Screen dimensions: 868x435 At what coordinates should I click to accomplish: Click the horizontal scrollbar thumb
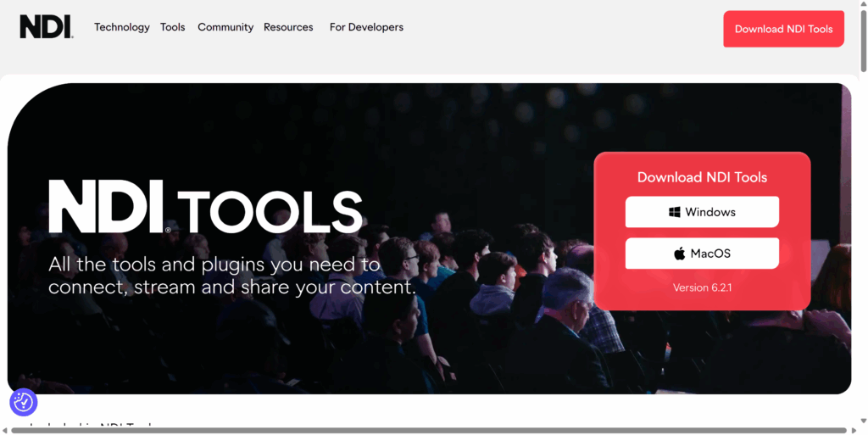click(429, 430)
